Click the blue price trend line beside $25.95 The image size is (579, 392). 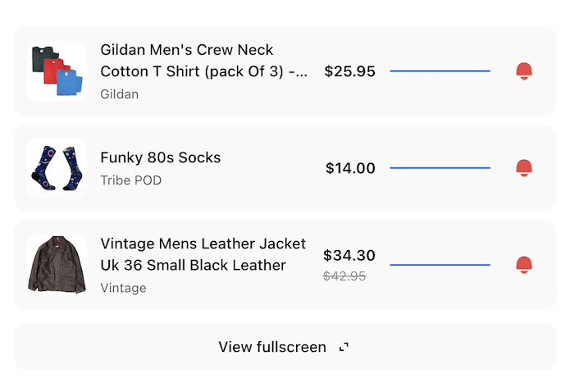pyautogui.click(x=440, y=71)
